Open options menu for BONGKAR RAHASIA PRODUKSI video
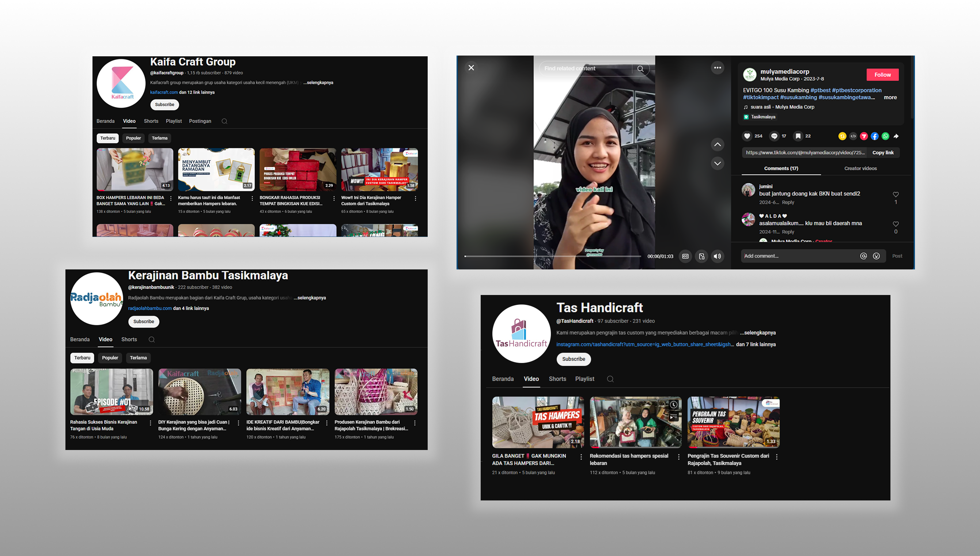980x556 pixels. [x=334, y=198]
